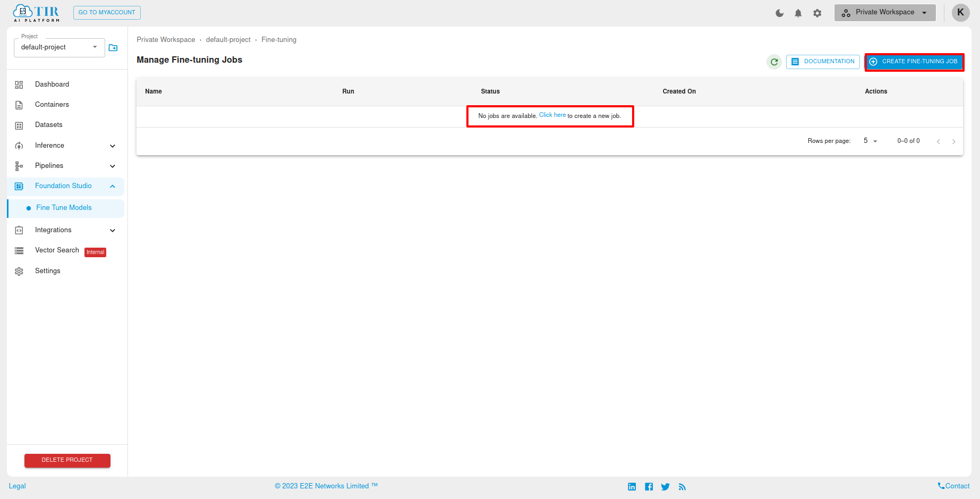Select Fine Tune Models submenu item
Image resolution: width=980 pixels, height=499 pixels.
66,208
